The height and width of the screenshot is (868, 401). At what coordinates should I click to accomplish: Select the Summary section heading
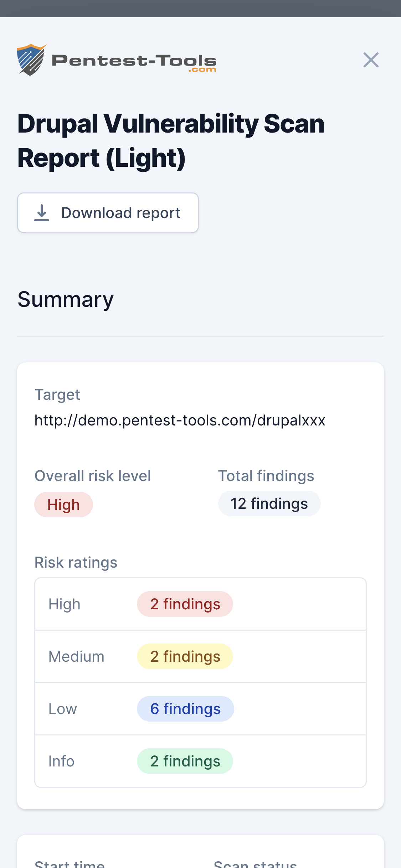66,299
